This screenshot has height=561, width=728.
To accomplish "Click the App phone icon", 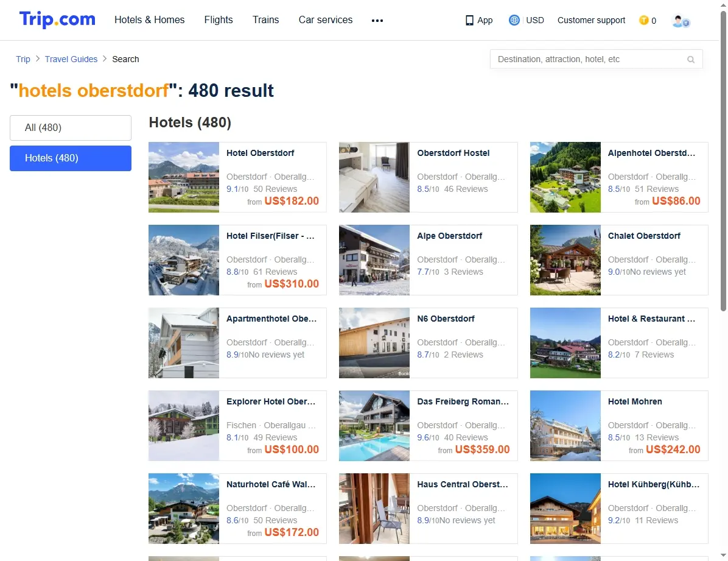I will pyautogui.click(x=469, y=21).
